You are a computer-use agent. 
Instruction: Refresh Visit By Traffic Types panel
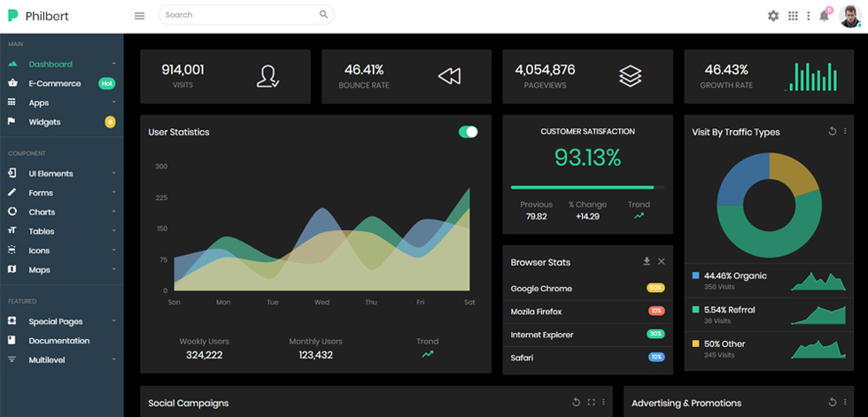click(x=832, y=131)
